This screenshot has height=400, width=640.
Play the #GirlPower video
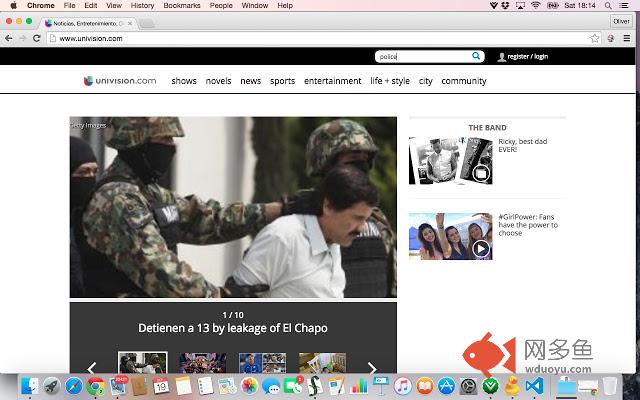point(481,248)
